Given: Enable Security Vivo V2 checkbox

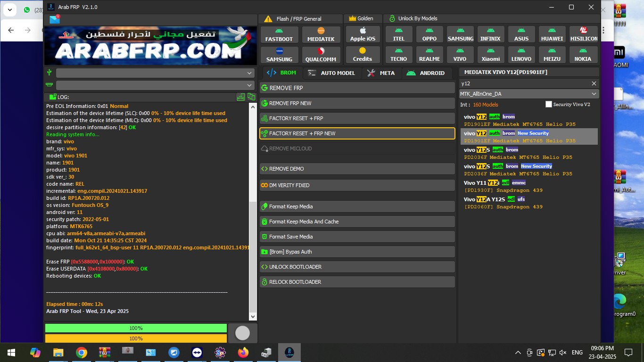Looking at the screenshot, I should coord(548,104).
